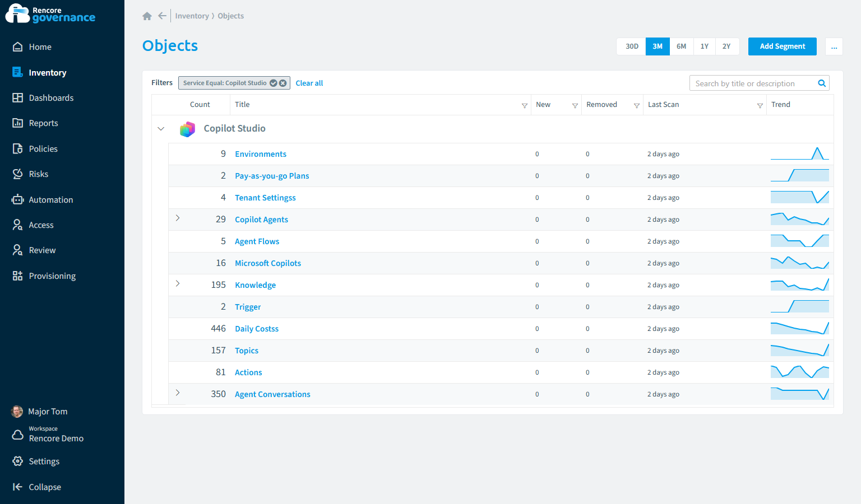Image resolution: width=861 pixels, height=504 pixels.
Task: Open the Last Scan column filter
Action: pyautogui.click(x=760, y=105)
